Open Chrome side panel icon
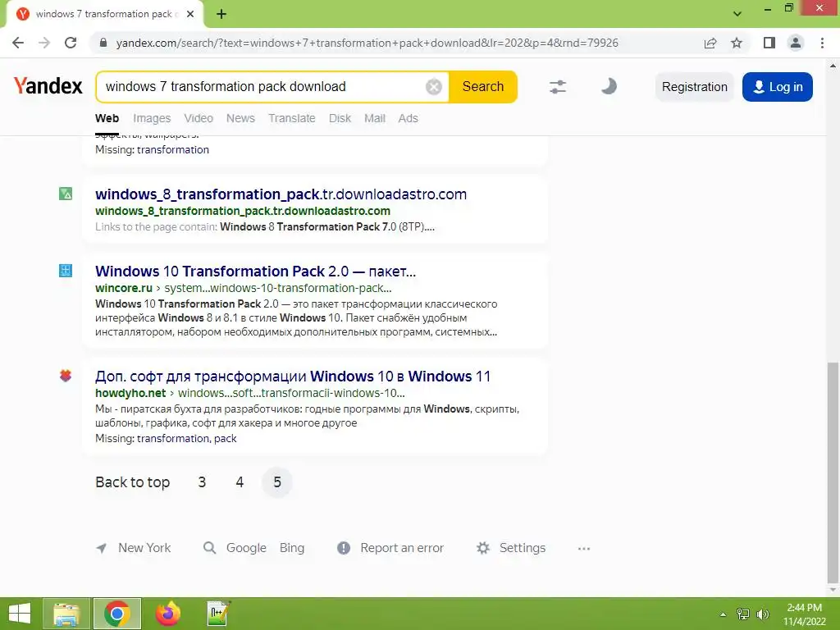 [x=769, y=43]
